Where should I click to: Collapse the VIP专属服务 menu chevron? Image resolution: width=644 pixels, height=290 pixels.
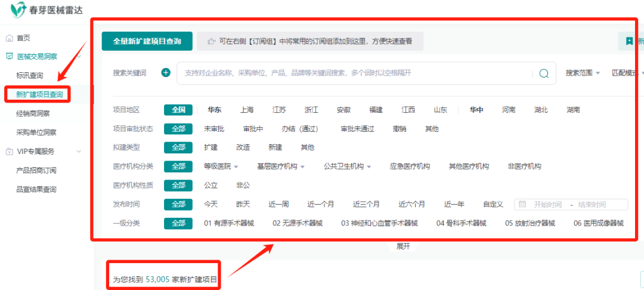click(79, 152)
